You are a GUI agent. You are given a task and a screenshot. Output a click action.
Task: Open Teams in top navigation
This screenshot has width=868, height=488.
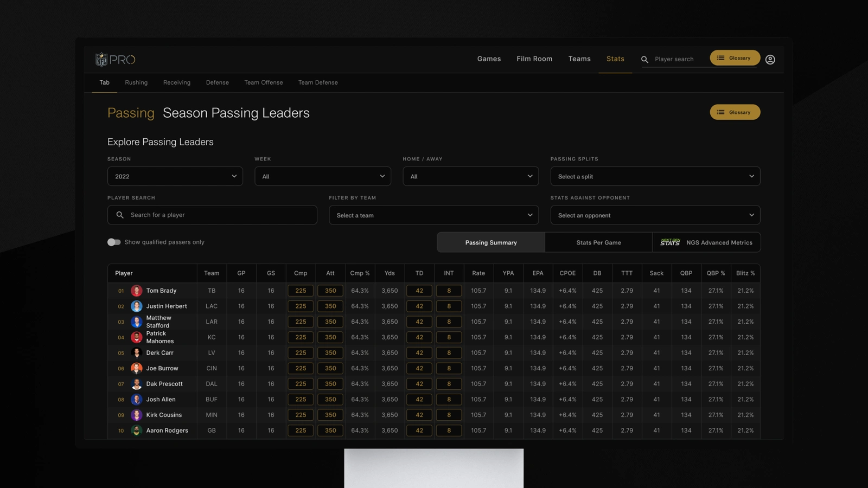pyautogui.click(x=579, y=59)
